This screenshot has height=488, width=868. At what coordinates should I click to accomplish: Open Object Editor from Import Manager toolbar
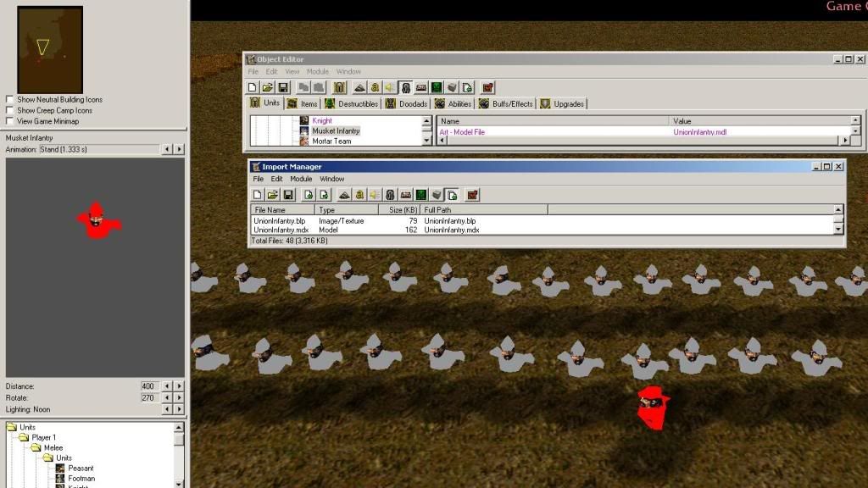tap(390, 195)
